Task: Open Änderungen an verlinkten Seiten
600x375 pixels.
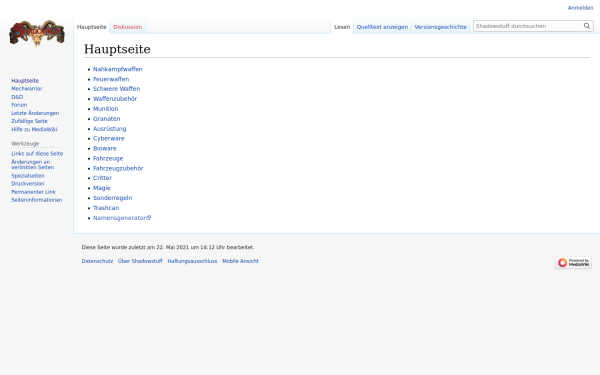Action: 33,165
